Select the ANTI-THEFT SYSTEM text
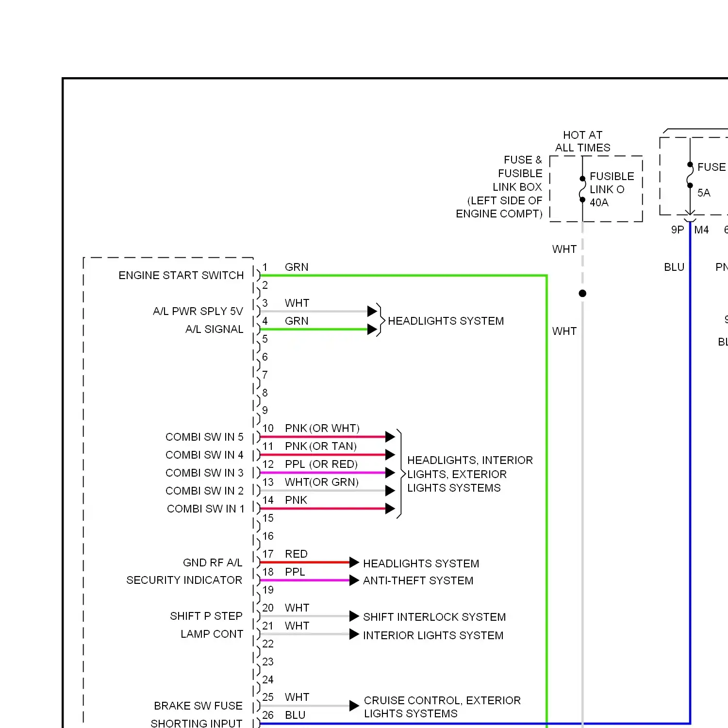 418,581
